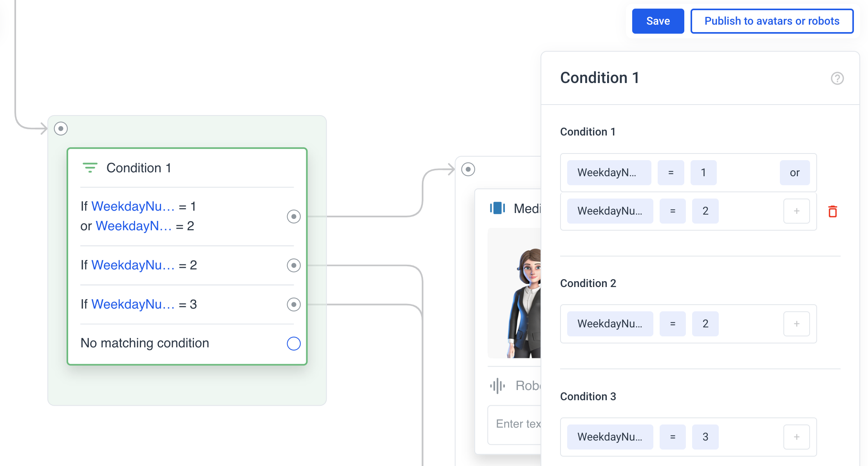
Task: Open Condition 2 equals operator dropdown
Action: [673, 324]
